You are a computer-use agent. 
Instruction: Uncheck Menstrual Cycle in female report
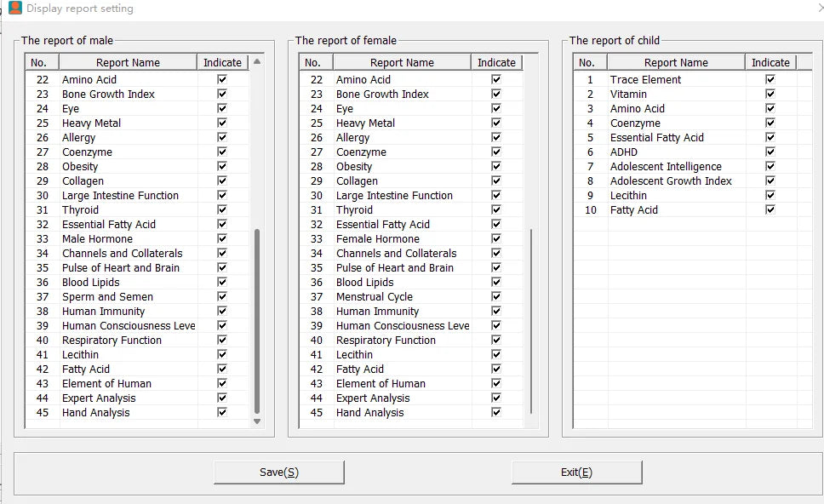coord(496,296)
